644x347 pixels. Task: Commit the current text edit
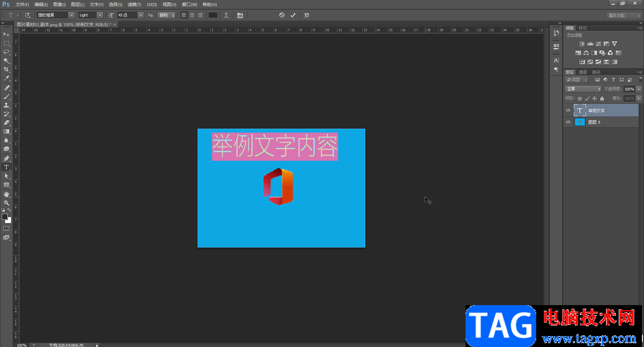pos(293,15)
